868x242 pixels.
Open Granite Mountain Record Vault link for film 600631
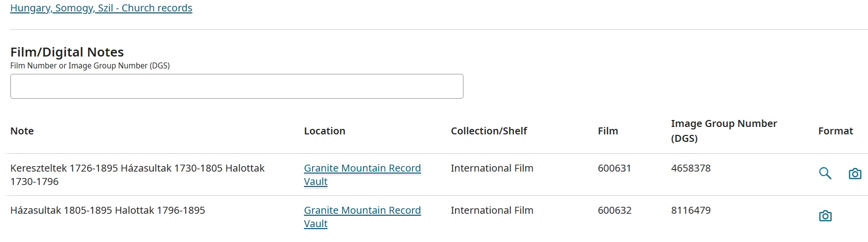(362, 169)
